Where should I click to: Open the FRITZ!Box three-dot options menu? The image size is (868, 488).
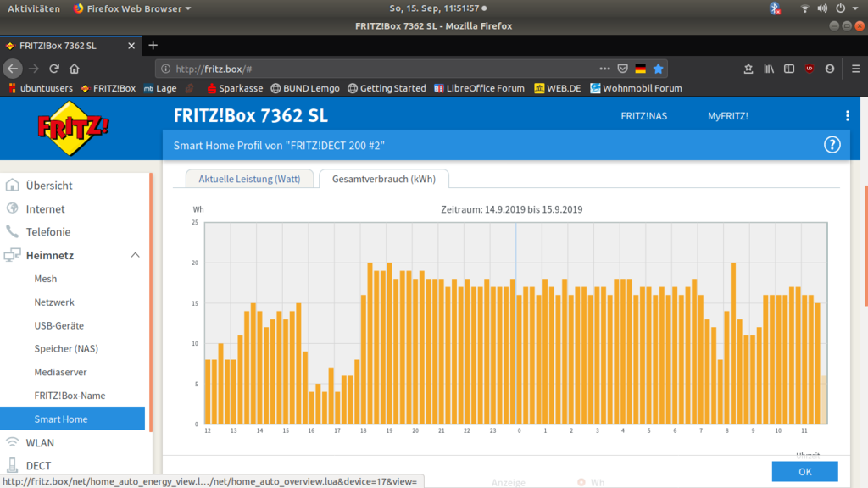click(848, 115)
